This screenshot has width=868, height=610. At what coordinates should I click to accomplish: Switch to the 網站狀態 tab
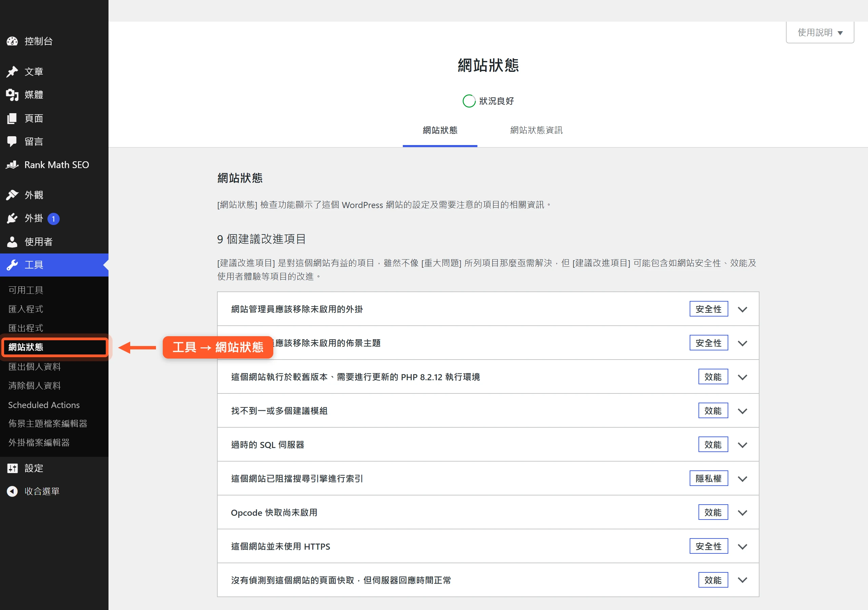440,130
